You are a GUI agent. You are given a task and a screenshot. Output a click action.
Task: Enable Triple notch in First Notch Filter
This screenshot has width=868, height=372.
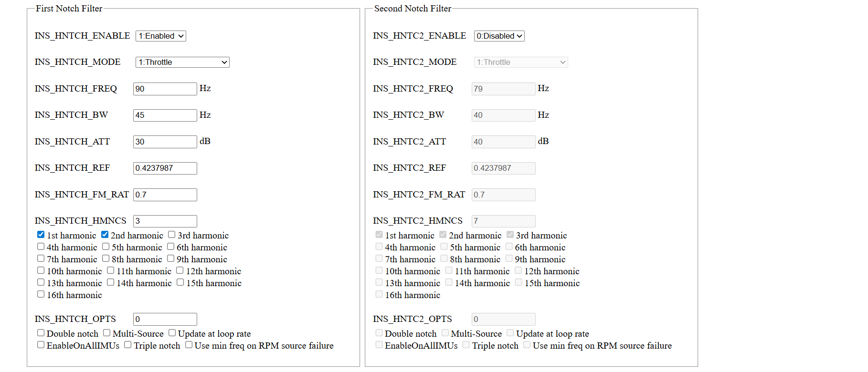point(128,345)
